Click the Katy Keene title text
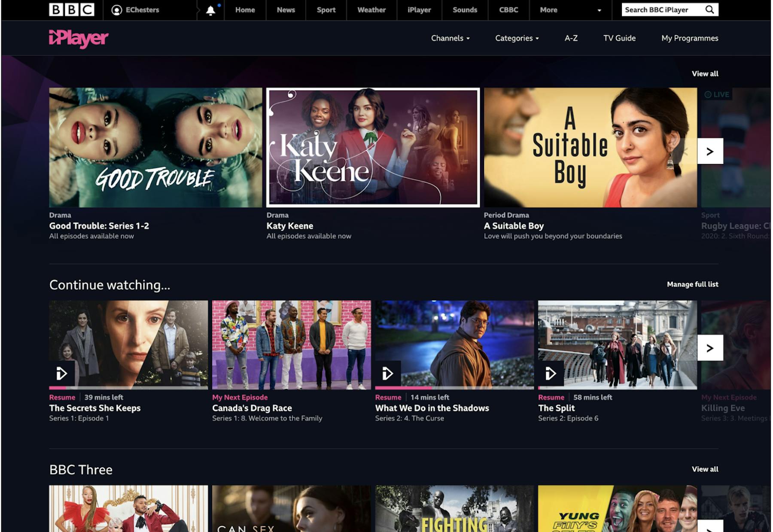773x532 pixels. point(290,226)
